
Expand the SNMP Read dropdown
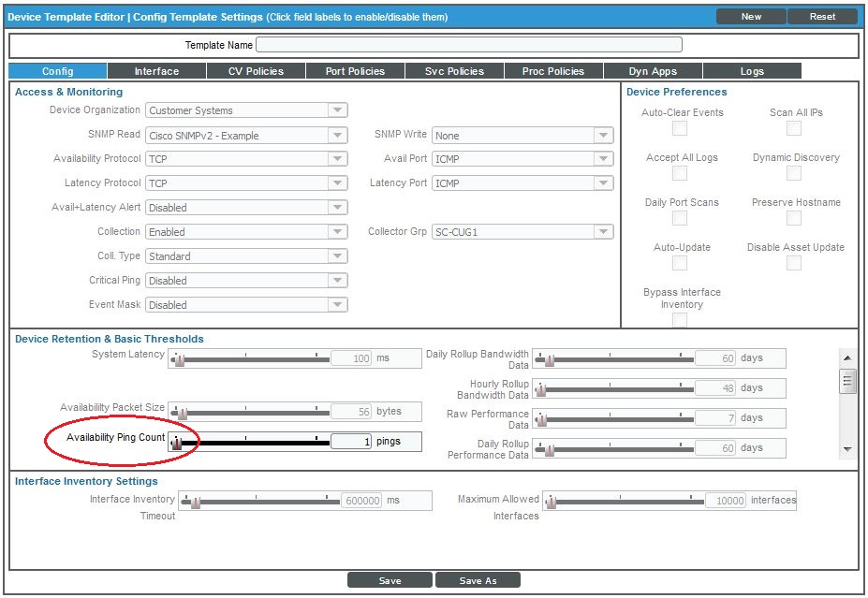point(247,135)
